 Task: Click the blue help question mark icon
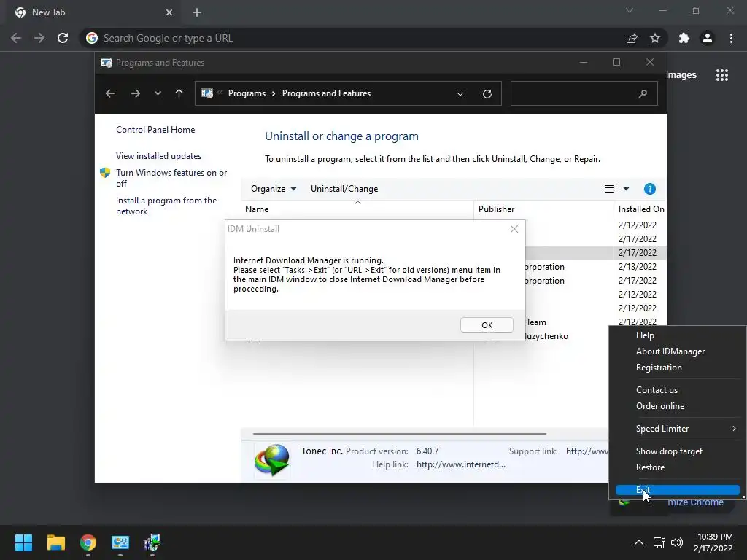(649, 189)
